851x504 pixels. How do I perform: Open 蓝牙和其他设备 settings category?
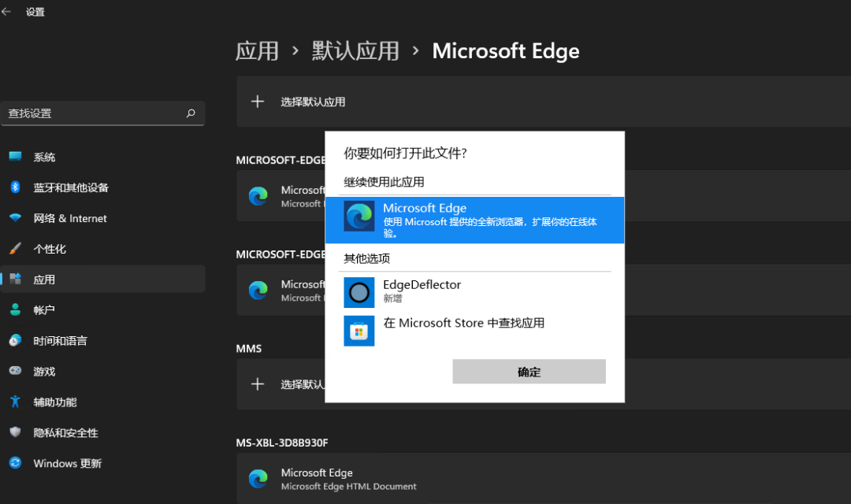(x=102, y=187)
